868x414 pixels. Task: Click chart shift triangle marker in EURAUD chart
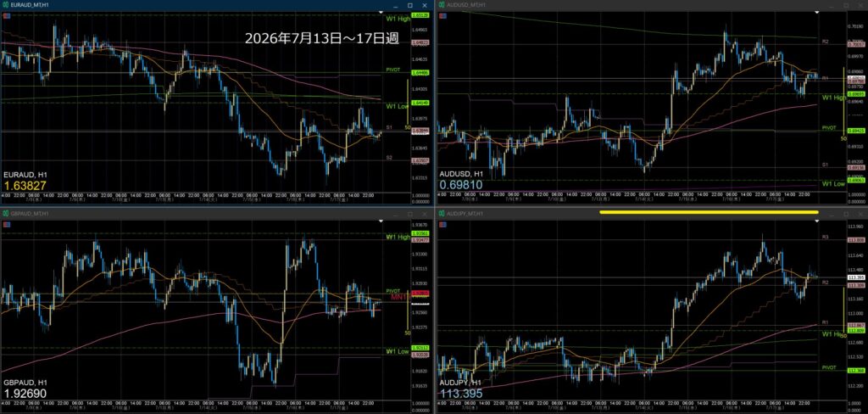point(381,12)
